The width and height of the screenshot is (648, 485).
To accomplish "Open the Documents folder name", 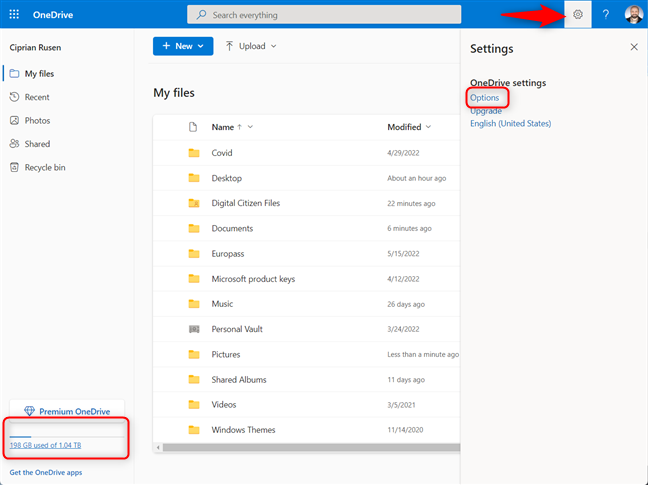I will click(x=232, y=228).
